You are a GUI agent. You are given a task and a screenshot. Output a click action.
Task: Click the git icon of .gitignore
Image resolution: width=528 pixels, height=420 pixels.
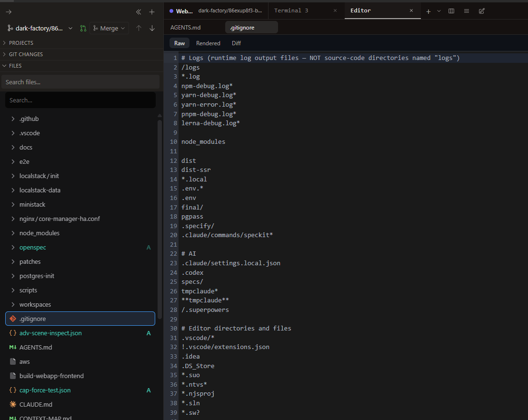point(13,319)
